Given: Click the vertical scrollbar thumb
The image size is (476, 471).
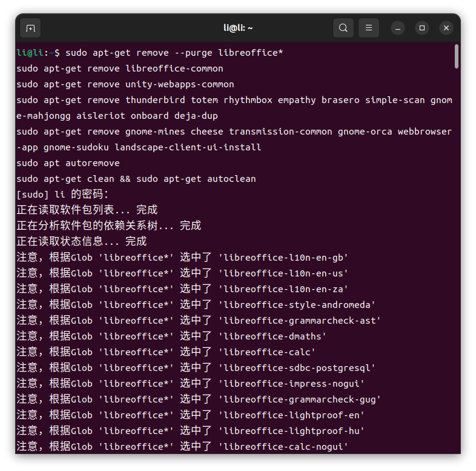Looking at the screenshot, I should pyautogui.click(x=456, y=56).
